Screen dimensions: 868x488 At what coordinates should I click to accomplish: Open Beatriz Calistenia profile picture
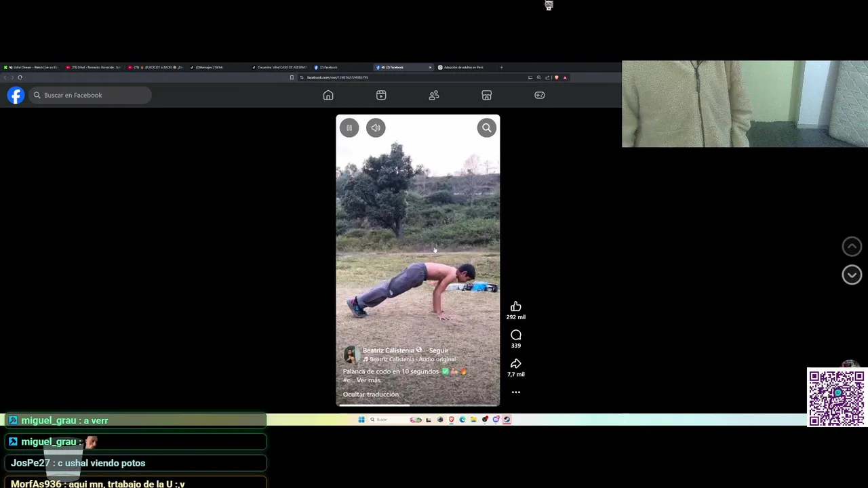tap(351, 354)
